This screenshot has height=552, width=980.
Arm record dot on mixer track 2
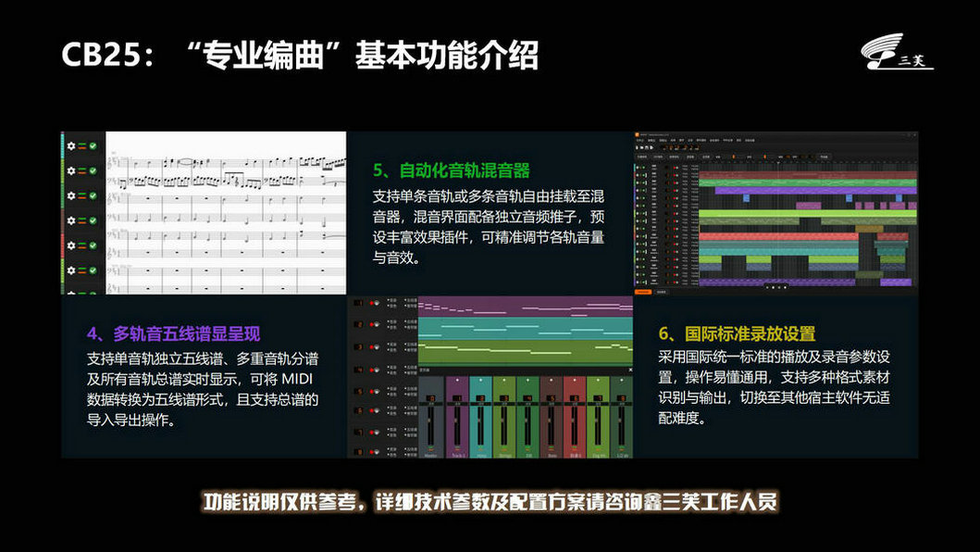click(x=371, y=325)
